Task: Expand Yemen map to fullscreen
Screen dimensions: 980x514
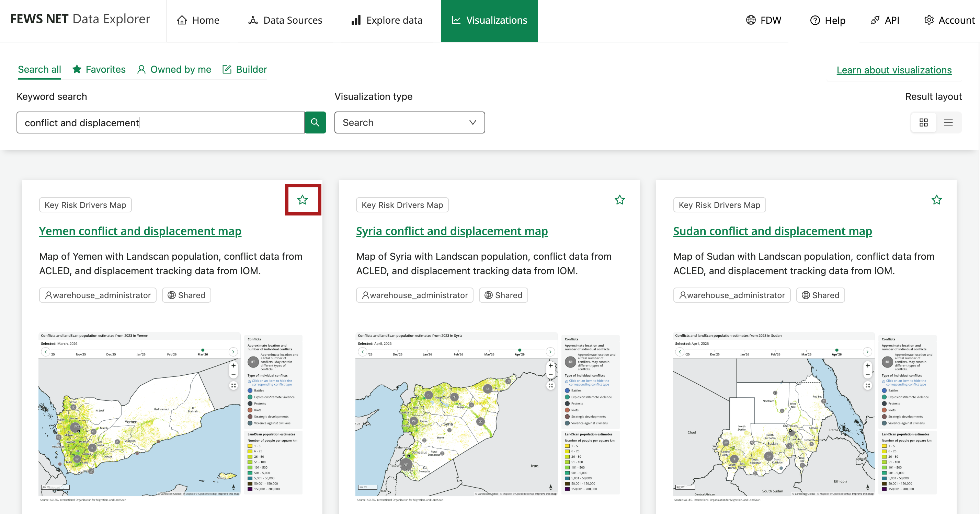Action: (233, 386)
